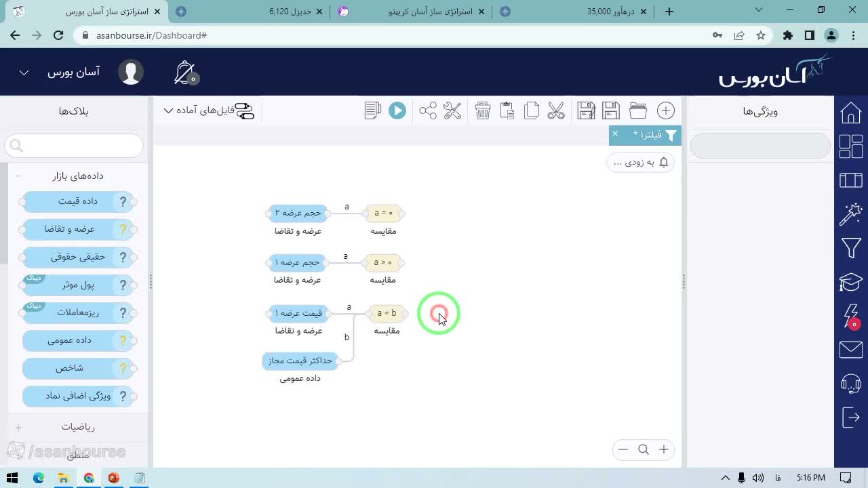Screen dimensions: 868x488
Task: Open the headset support icon
Action: coord(851,384)
